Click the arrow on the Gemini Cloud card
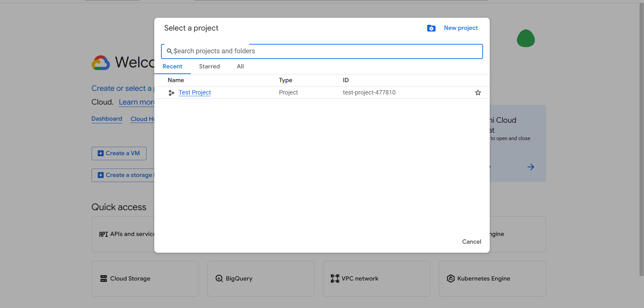This screenshot has width=644, height=308. click(531, 167)
